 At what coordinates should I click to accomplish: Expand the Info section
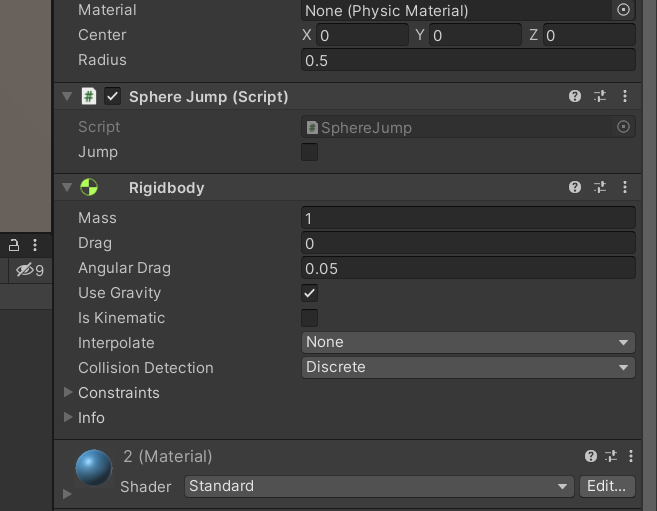click(x=67, y=417)
